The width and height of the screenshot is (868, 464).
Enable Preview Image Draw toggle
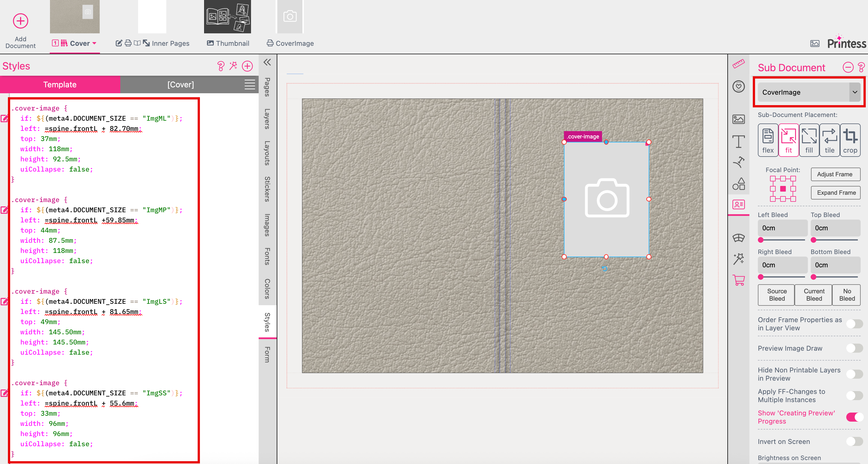click(x=854, y=348)
